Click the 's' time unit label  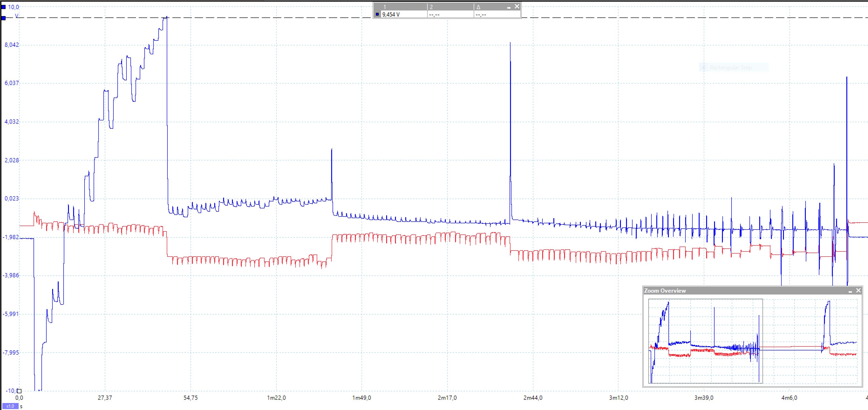[21, 407]
